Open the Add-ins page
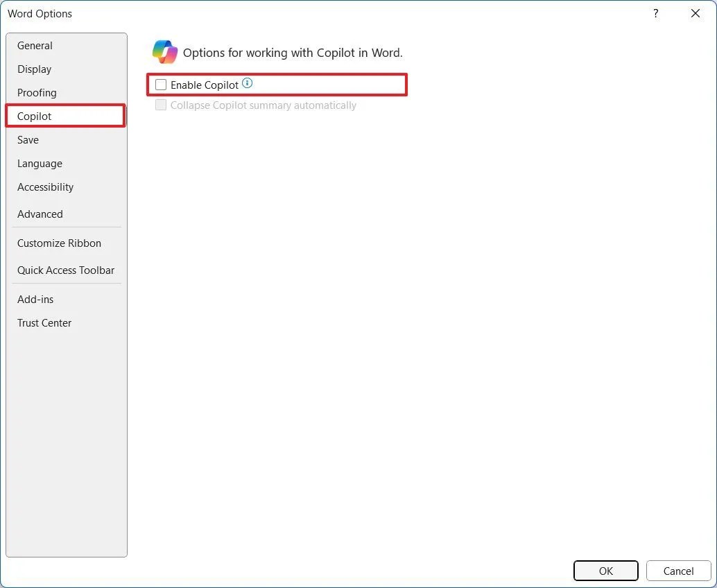Image resolution: width=717 pixels, height=588 pixels. [35, 299]
